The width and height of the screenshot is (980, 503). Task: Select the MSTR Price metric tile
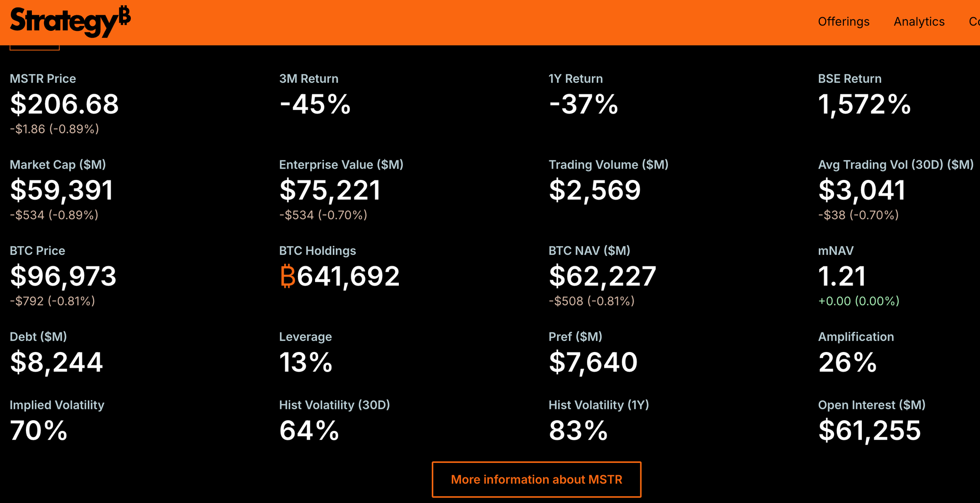pyautogui.click(x=64, y=103)
